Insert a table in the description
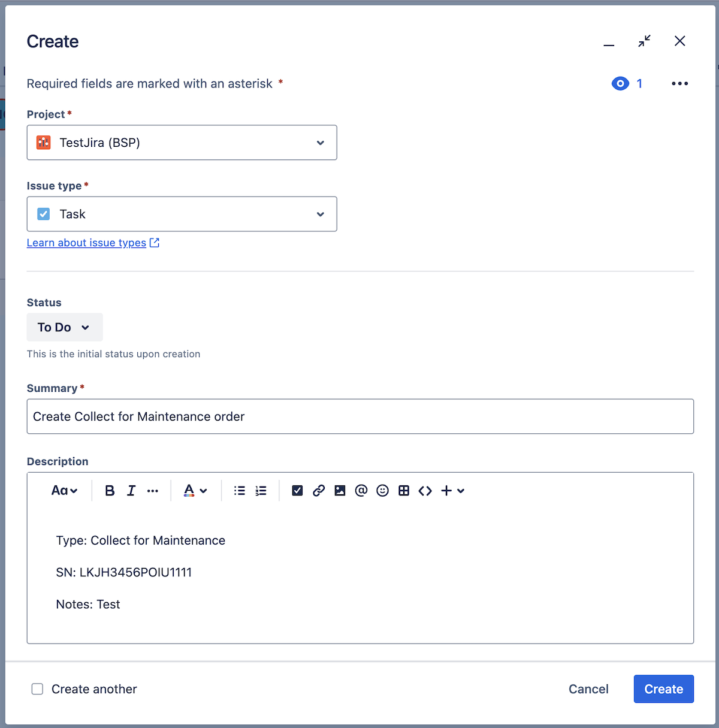This screenshot has width=719, height=728. point(404,490)
